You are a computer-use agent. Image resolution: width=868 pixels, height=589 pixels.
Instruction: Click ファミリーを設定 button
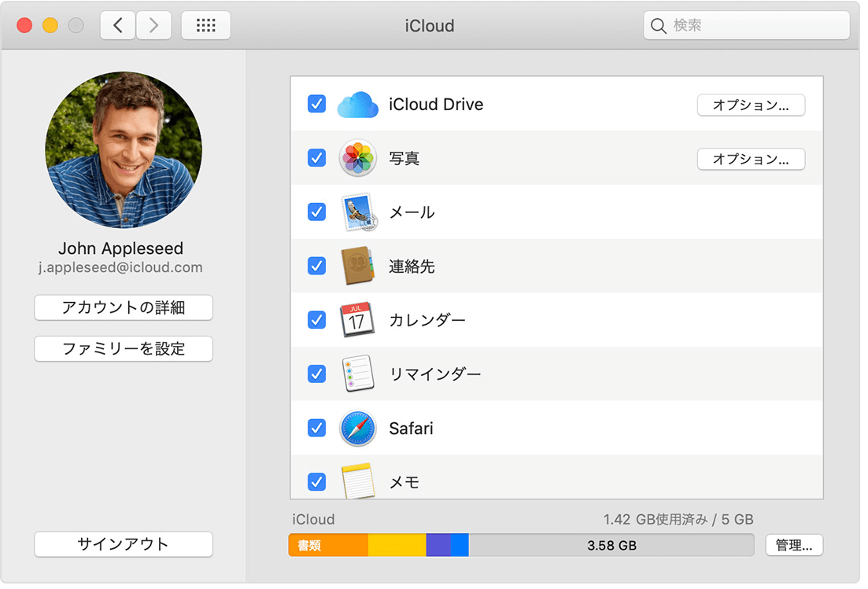tap(124, 349)
